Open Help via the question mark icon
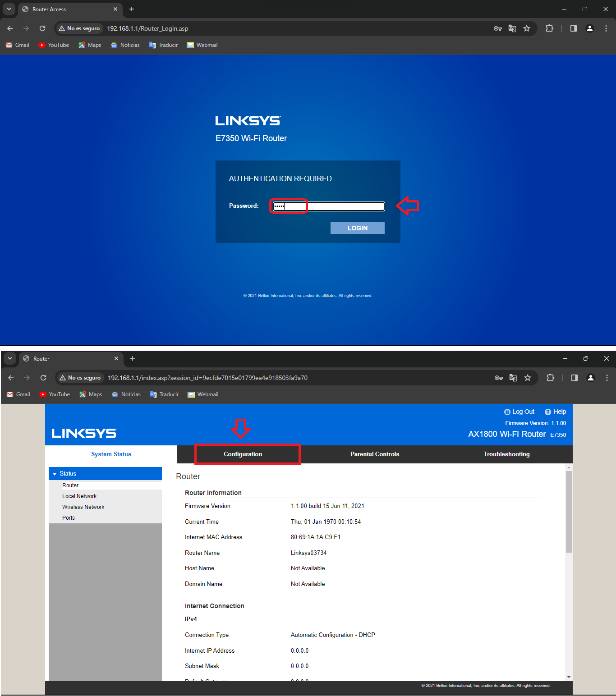The height and width of the screenshot is (696, 616). (547, 412)
